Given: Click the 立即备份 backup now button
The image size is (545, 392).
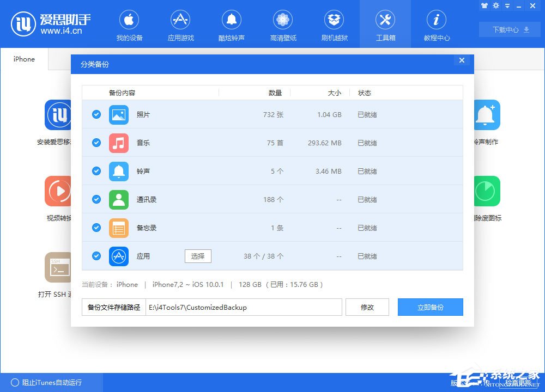Looking at the screenshot, I should click(430, 307).
